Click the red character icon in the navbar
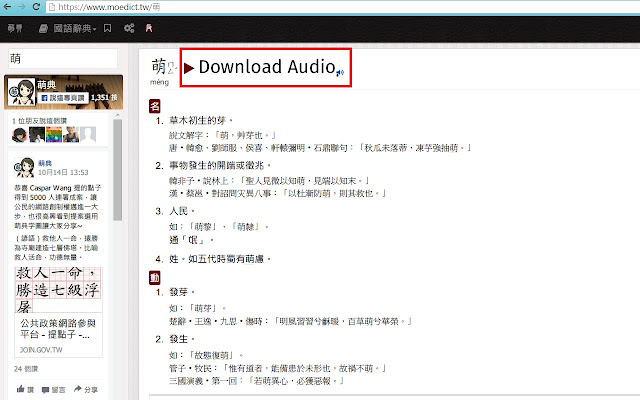 [150, 28]
